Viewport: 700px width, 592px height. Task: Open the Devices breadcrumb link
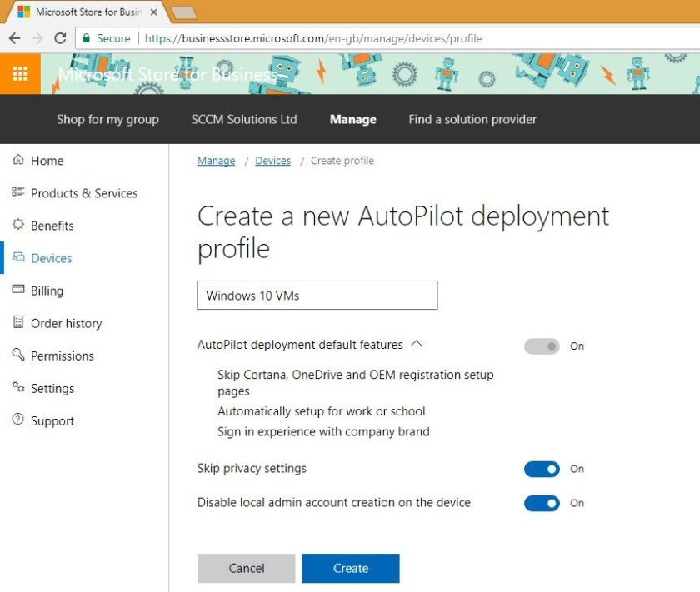pyautogui.click(x=272, y=160)
